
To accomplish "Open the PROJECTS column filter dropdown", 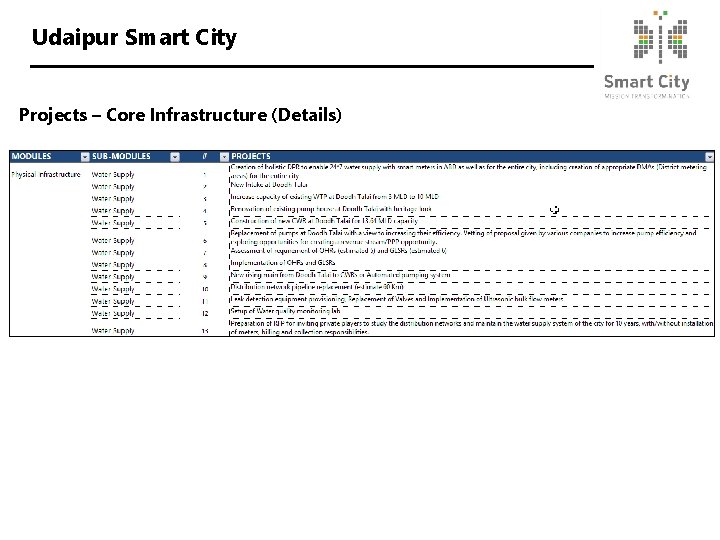I will click(x=709, y=157).
